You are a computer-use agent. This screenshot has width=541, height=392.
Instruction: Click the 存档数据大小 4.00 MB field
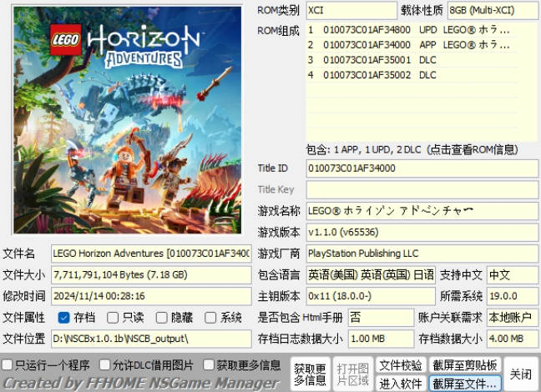[513, 339]
